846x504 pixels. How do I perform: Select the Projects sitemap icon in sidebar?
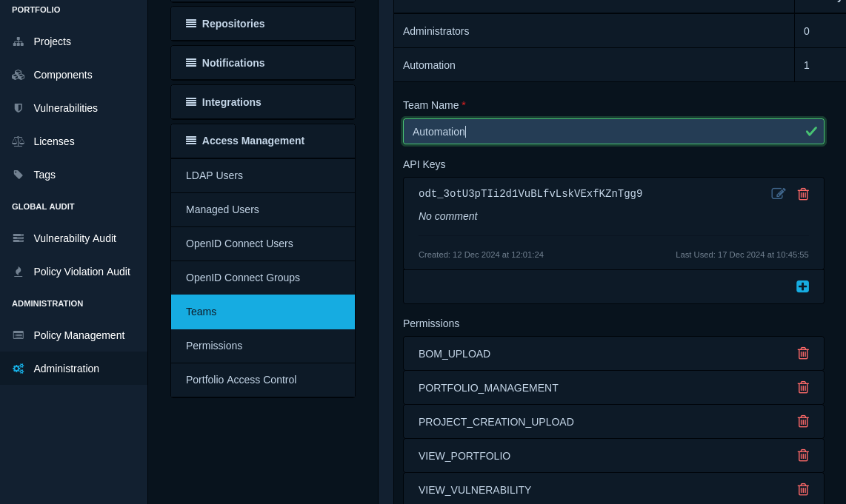pos(18,41)
